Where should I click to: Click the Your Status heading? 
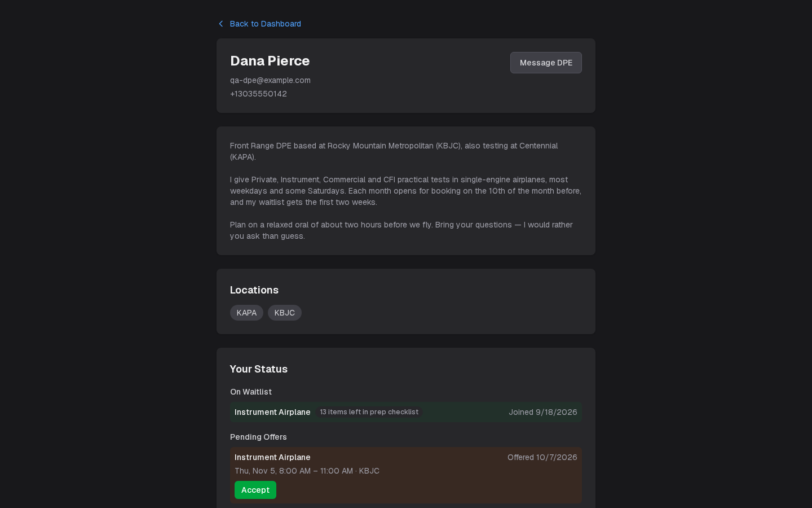click(259, 369)
